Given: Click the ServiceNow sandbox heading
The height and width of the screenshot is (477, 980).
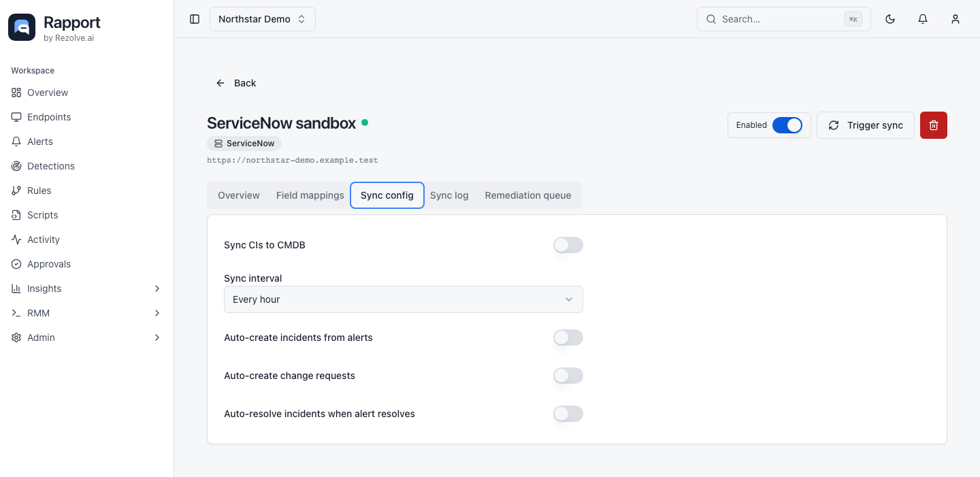Looking at the screenshot, I should point(282,123).
